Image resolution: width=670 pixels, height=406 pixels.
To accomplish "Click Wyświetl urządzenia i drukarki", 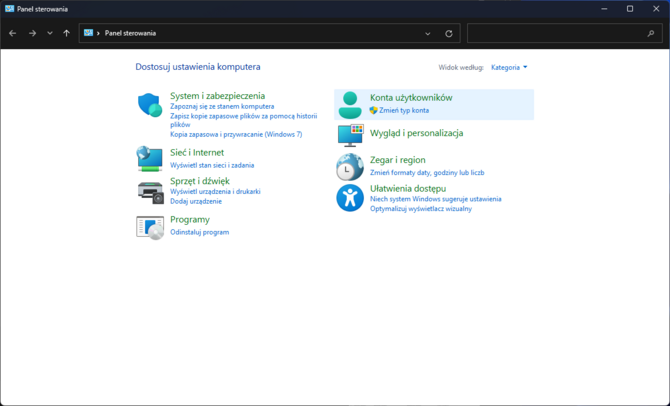I will tap(215, 191).
